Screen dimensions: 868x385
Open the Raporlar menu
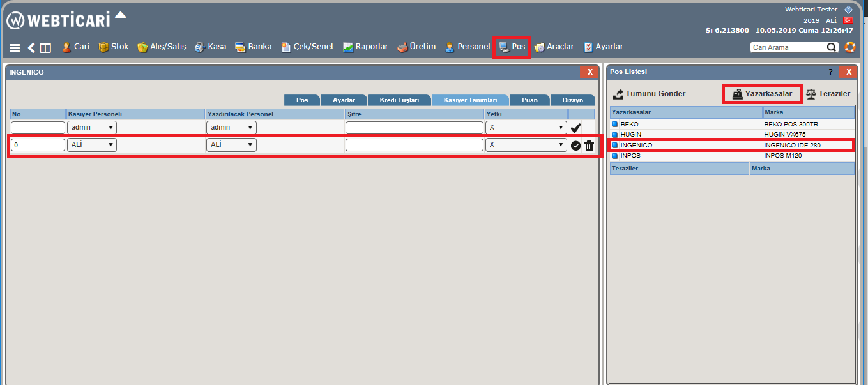click(x=365, y=47)
